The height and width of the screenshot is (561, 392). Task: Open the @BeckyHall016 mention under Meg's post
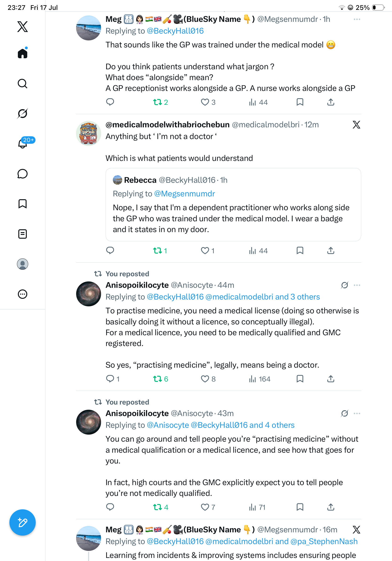point(175,31)
